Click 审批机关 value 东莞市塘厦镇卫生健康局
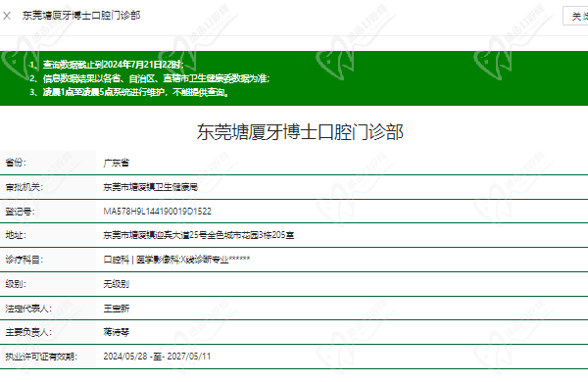Screen dimensions: 588x382 [x=150, y=187]
